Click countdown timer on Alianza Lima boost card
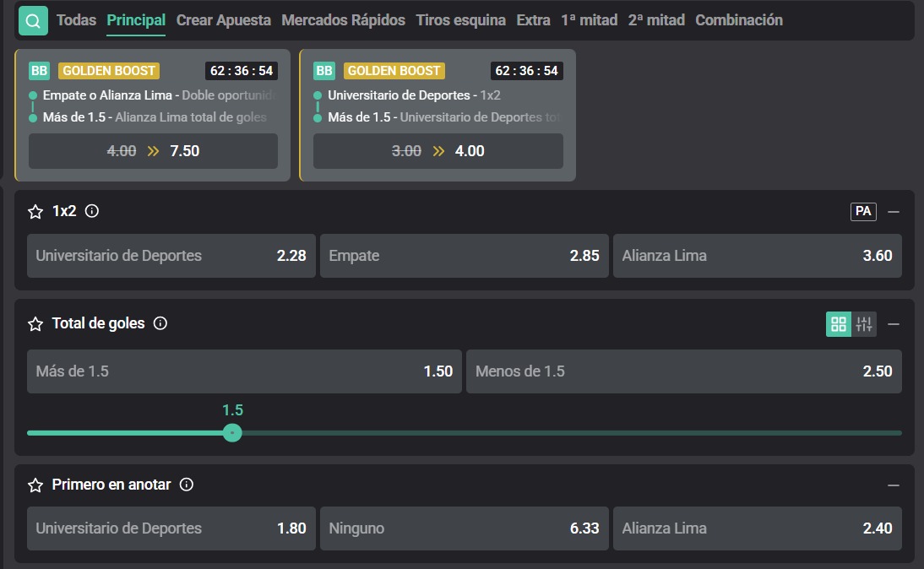The image size is (924, 569). pos(242,71)
